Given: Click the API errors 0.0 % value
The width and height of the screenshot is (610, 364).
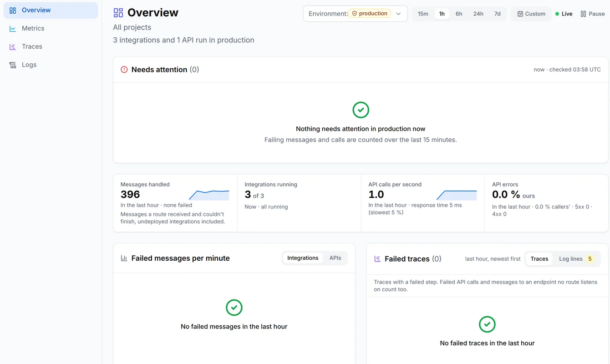Looking at the screenshot, I should [x=506, y=195].
